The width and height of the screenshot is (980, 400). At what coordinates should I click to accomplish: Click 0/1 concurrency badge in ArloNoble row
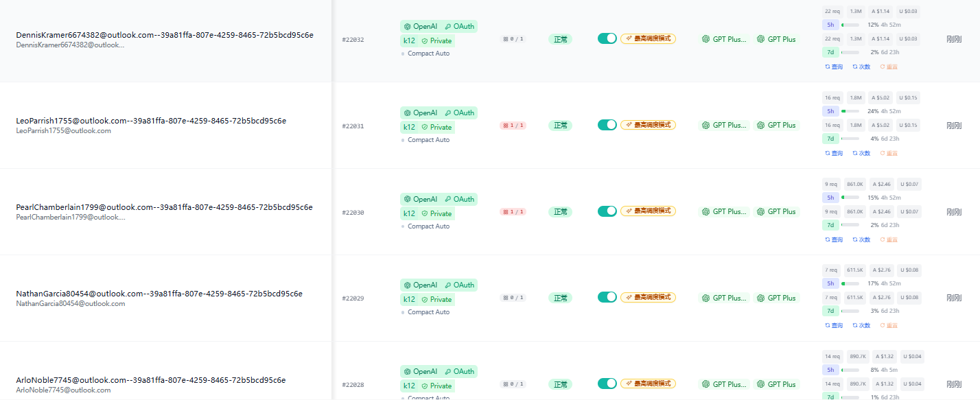point(513,384)
